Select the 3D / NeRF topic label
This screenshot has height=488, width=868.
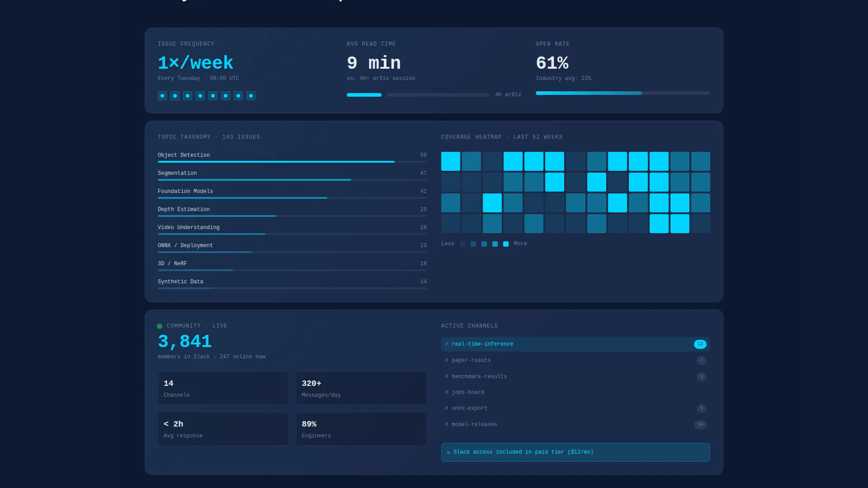[172, 263]
